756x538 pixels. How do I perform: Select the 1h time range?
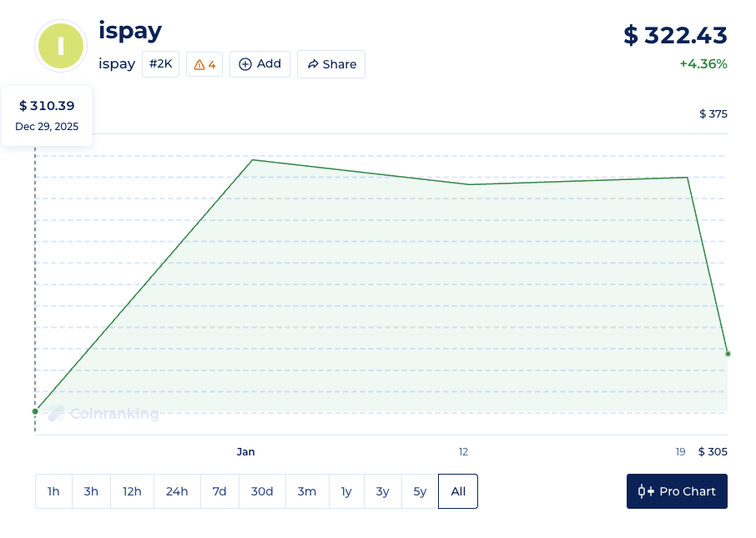point(53,491)
